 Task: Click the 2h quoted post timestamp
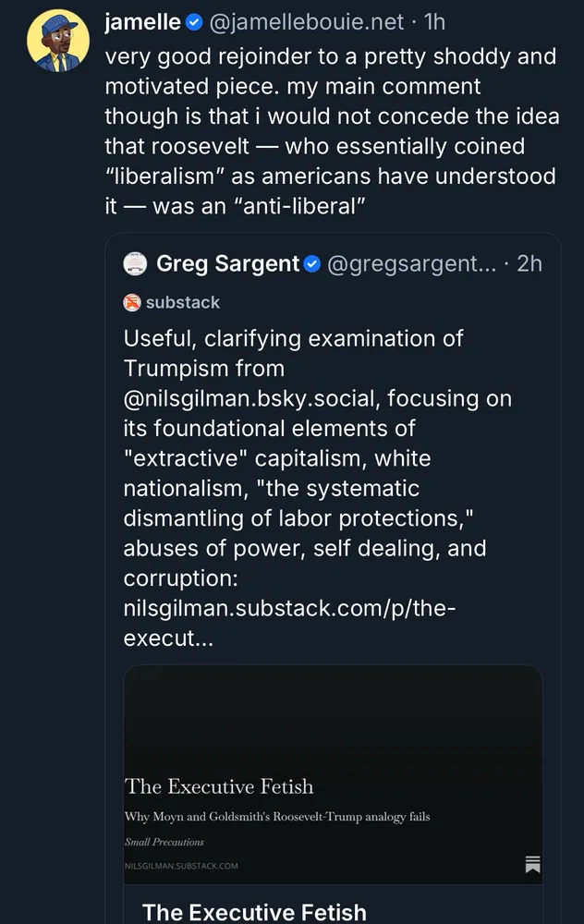(x=529, y=264)
